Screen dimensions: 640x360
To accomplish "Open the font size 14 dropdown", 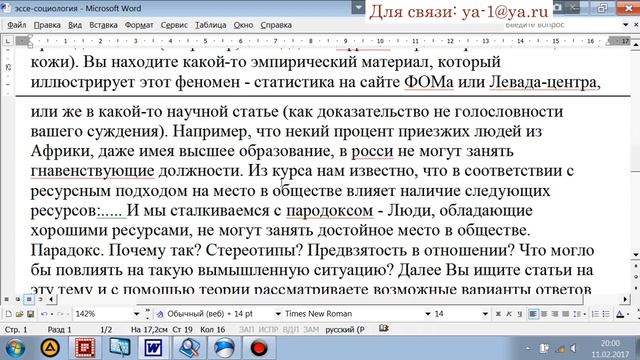I will coord(485,314).
